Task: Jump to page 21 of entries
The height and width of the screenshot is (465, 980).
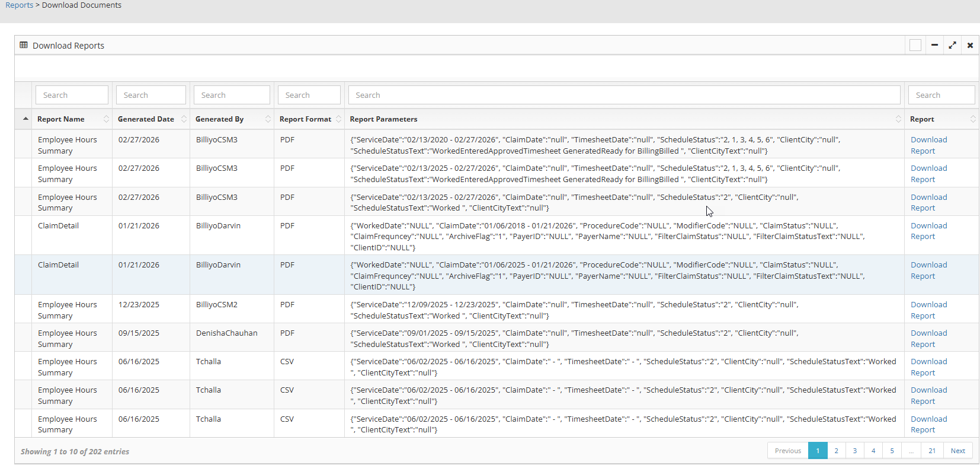Action: click(932, 451)
